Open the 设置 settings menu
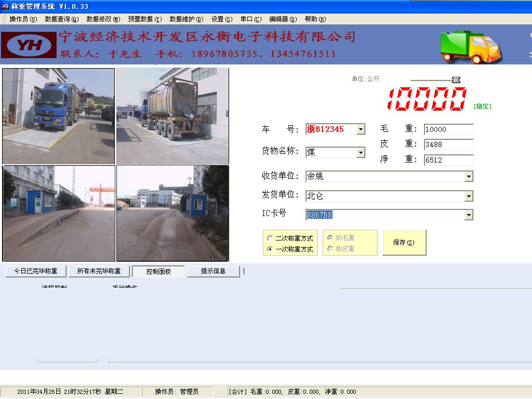 point(221,19)
